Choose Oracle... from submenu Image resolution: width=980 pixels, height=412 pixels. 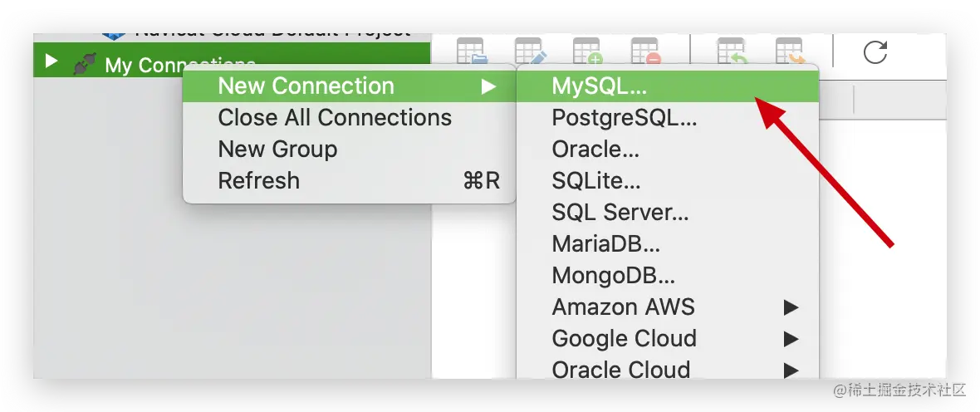pyautogui.click(x=668, y=150)
